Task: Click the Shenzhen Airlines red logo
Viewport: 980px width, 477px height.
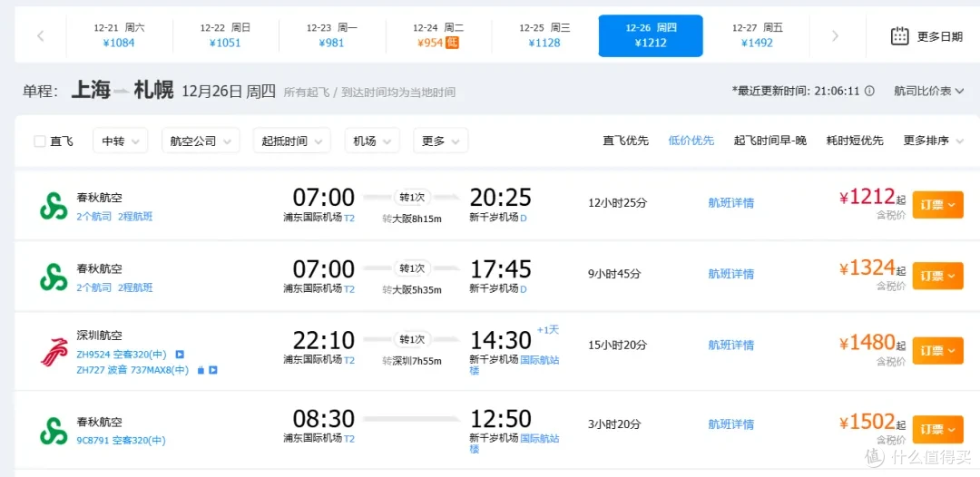Action: 54,351
